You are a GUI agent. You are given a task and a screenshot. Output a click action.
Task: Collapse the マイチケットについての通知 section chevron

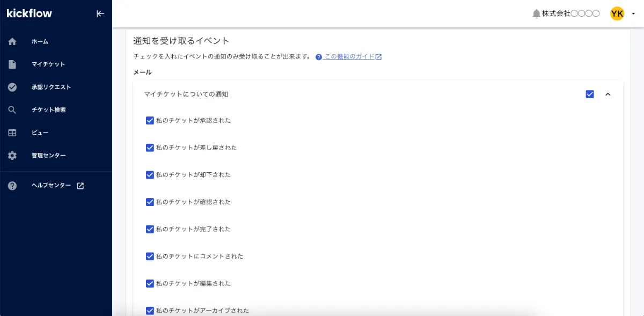608,94
